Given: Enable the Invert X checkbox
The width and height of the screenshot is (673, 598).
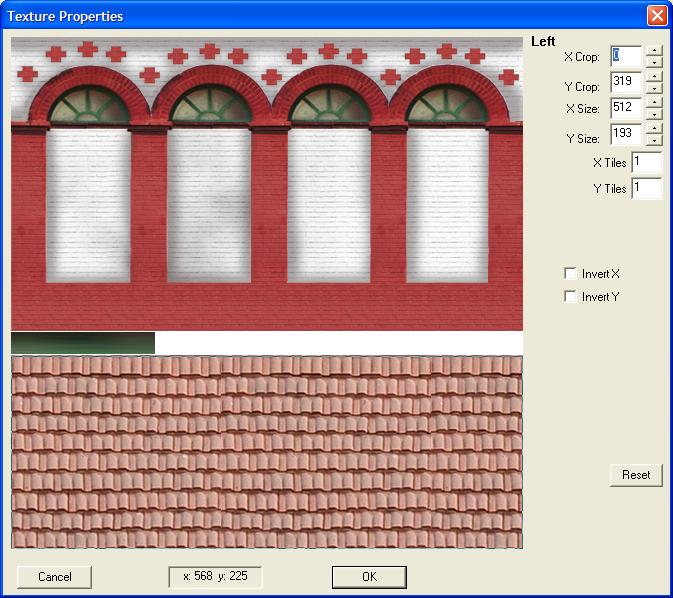Looking at the screenshot, I should coord(570,274).
